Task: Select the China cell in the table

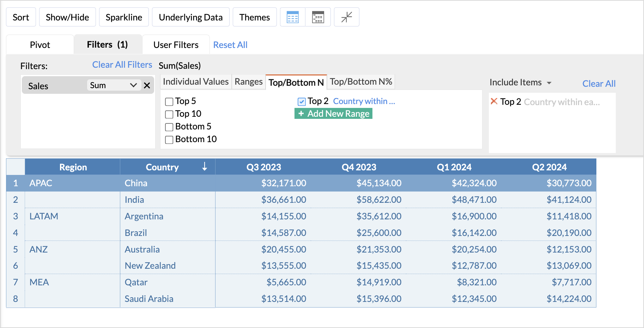Action: click(x=136, y=183)
